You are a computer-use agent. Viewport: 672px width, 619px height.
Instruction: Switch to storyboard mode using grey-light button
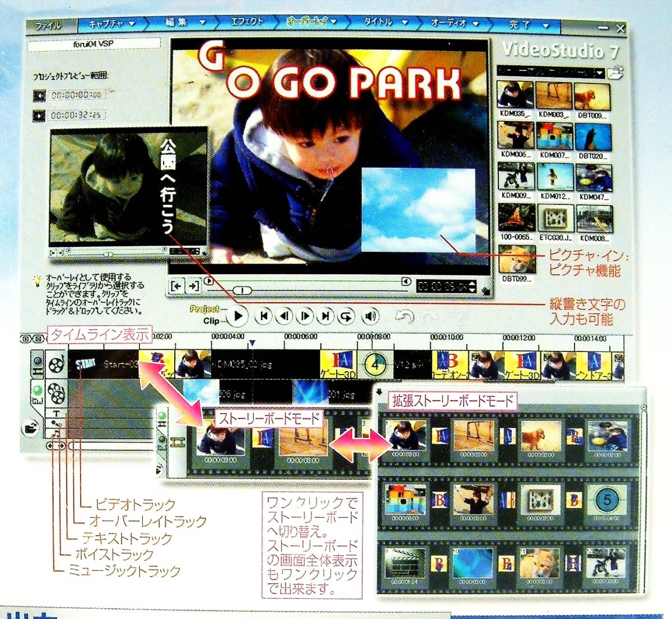coord(38,365)
